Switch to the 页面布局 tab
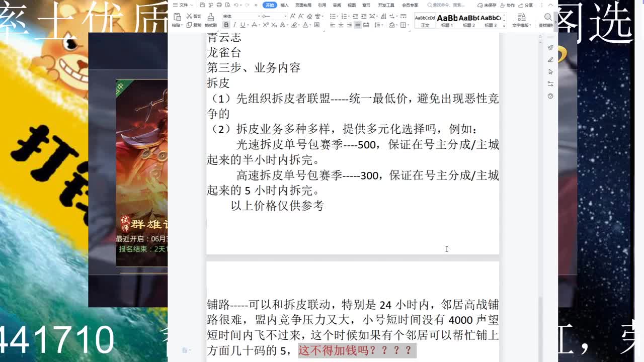 pyautogui.click(x=303, y=5)
